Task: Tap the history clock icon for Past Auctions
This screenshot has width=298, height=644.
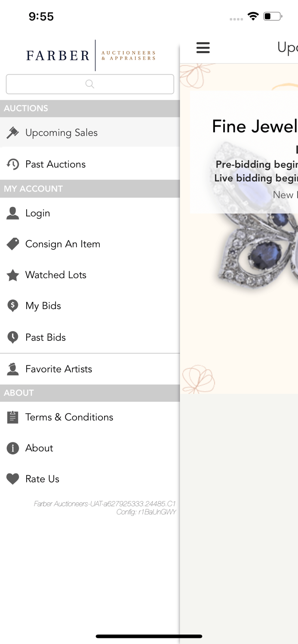Action: 13,164
